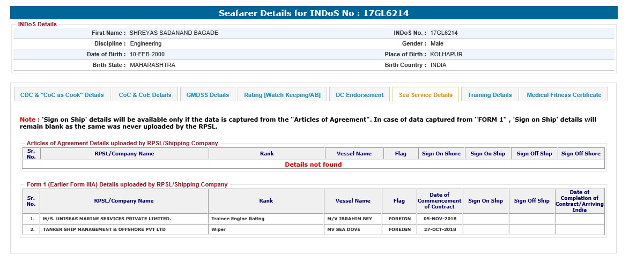Open the CDC & "CoC as Cook" Details tab
This screenshot has width=644, height=269.
62,95
